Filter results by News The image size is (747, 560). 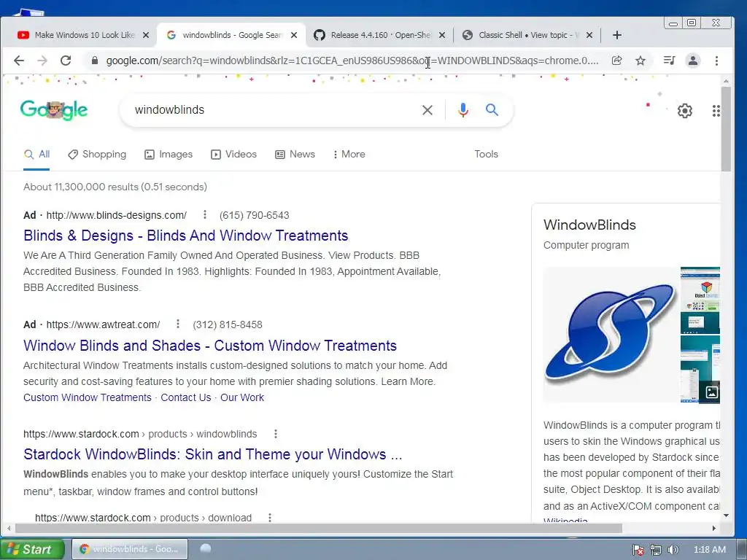[295, 155]
